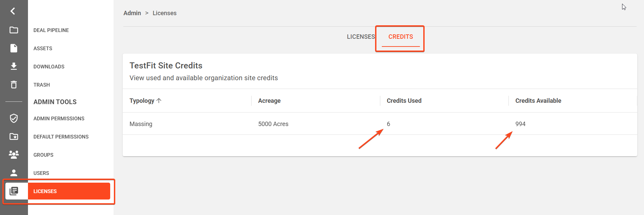Click the Downloads arrow icon
This screenshot has width=644, height=215.
point(14,66)
